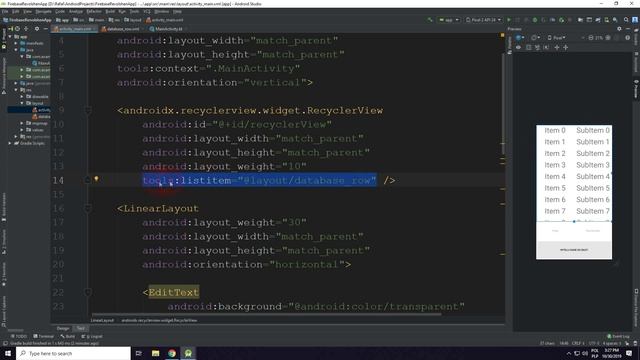The width and height of the screenshot is (640, 360).
Task: Fold the LinearLayout tag at line 16
Action: click(x=88, y=208)
